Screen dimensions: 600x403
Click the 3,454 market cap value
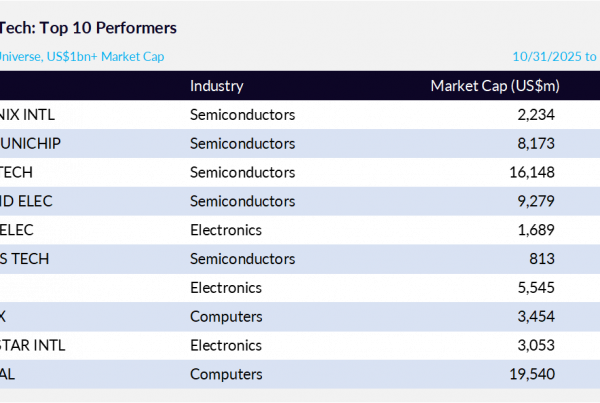point(535,317)
